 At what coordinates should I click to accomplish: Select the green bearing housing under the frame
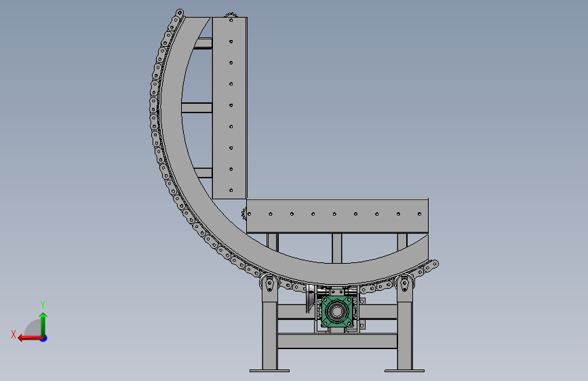point(337,311)
